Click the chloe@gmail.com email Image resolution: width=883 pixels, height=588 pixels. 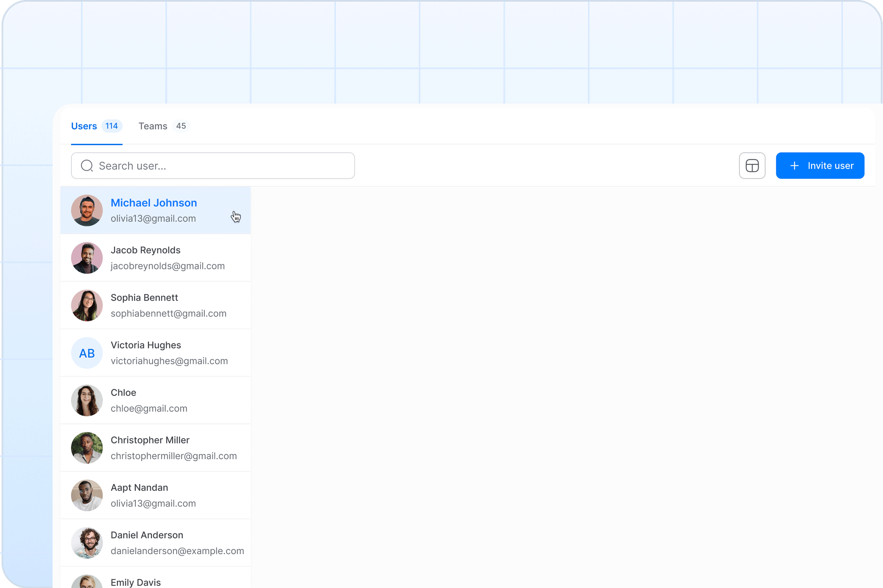[149, 408]
